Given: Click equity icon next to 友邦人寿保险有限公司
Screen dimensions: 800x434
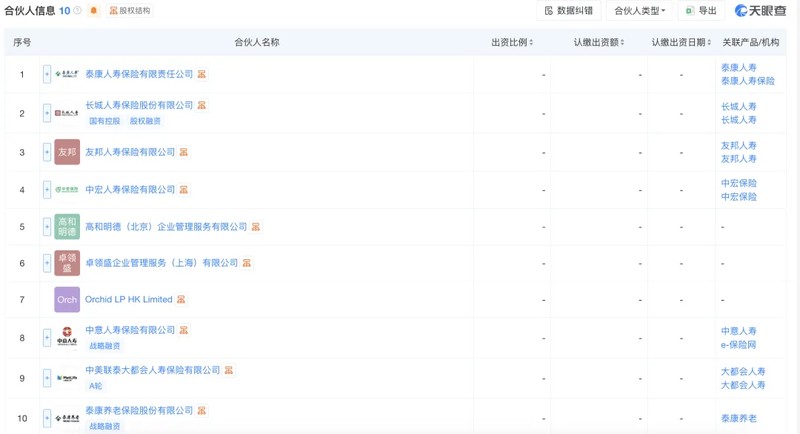Looking at the screenshot, I should (x=184, y=152).
